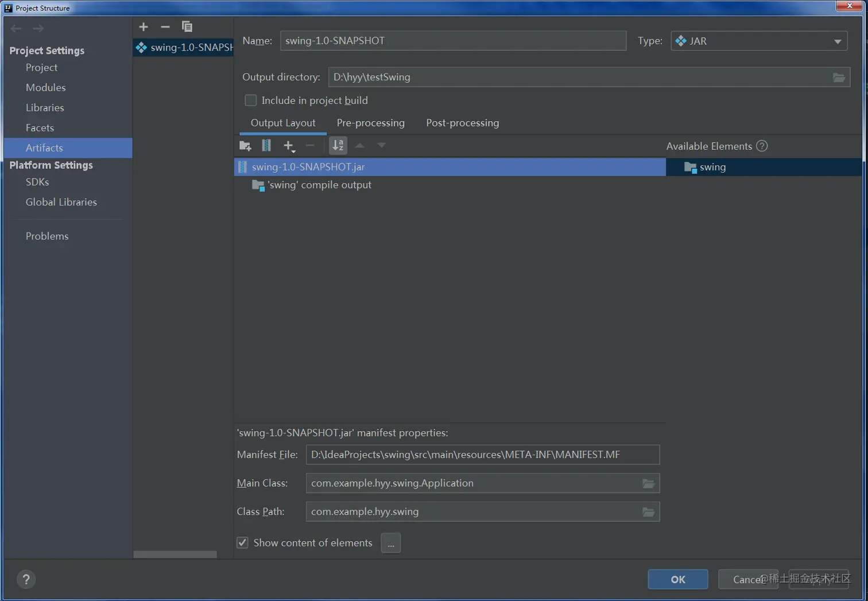Click the swing module folder icon
Image resolution: width=868 pixels, height=601 pixels.
pyautogui.click(x=691, y=168)
